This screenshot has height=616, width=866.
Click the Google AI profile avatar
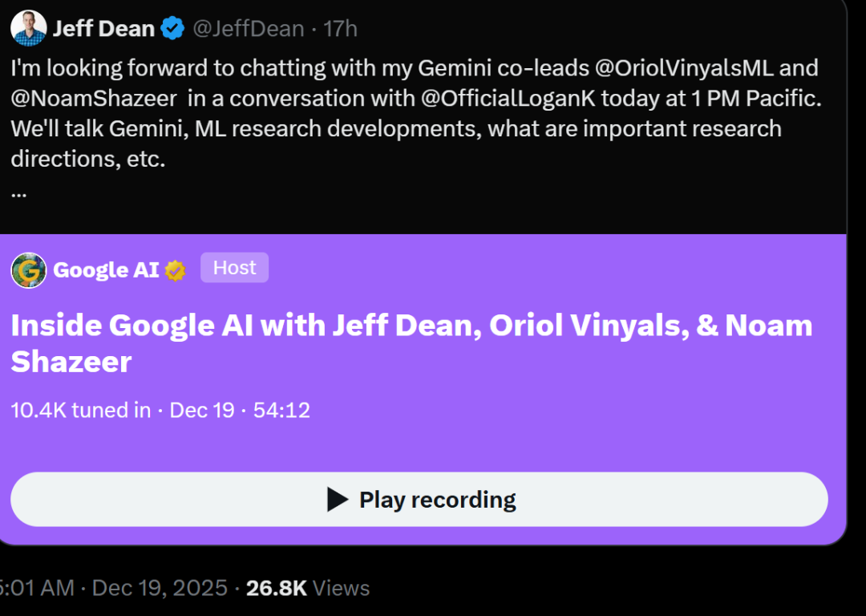pyautogui.click(x=28, y=270)
